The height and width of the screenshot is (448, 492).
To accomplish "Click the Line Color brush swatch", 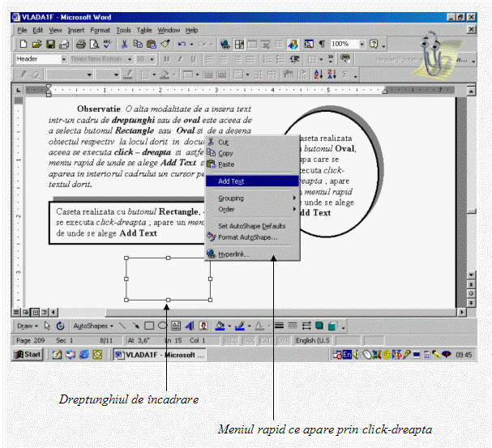I will [240, 326].
